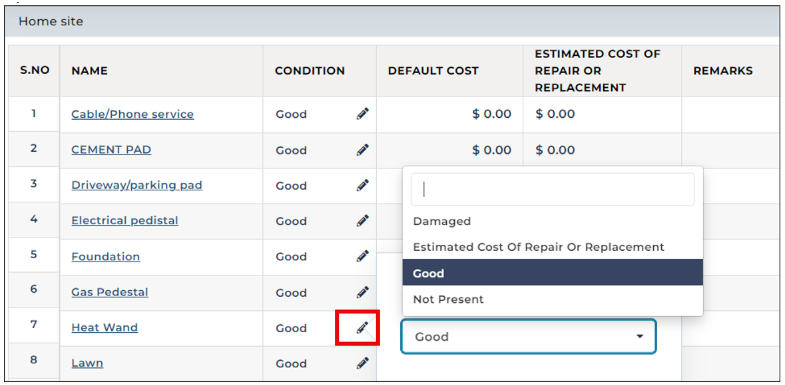
Task: Expand the Good condition dropdown arrow
Action: click(639, 336)
